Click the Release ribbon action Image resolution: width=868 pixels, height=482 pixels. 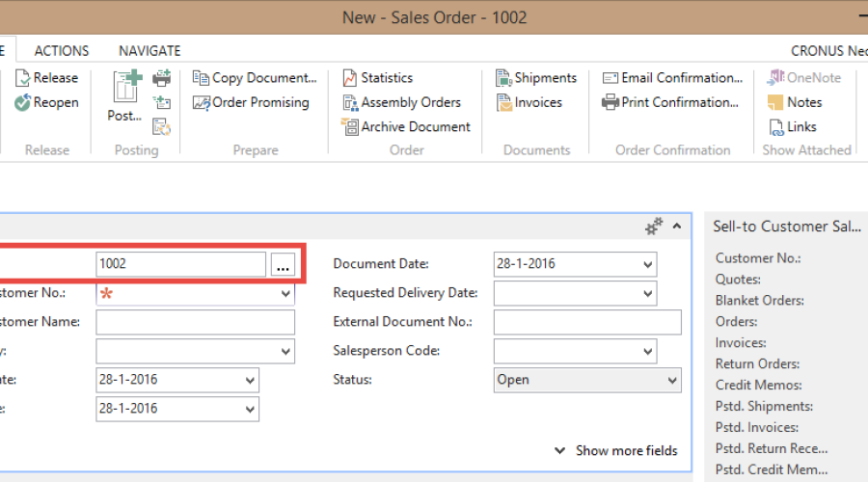point(46,78)
